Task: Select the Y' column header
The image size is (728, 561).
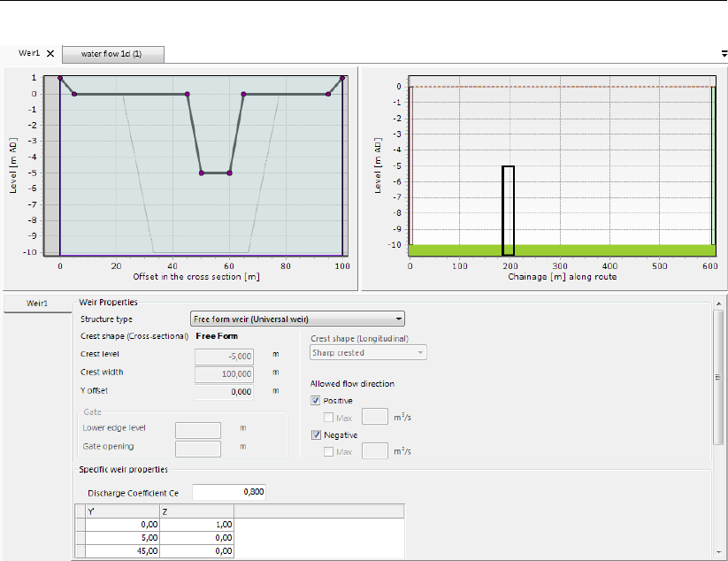Action: click(x=123, y=511)
